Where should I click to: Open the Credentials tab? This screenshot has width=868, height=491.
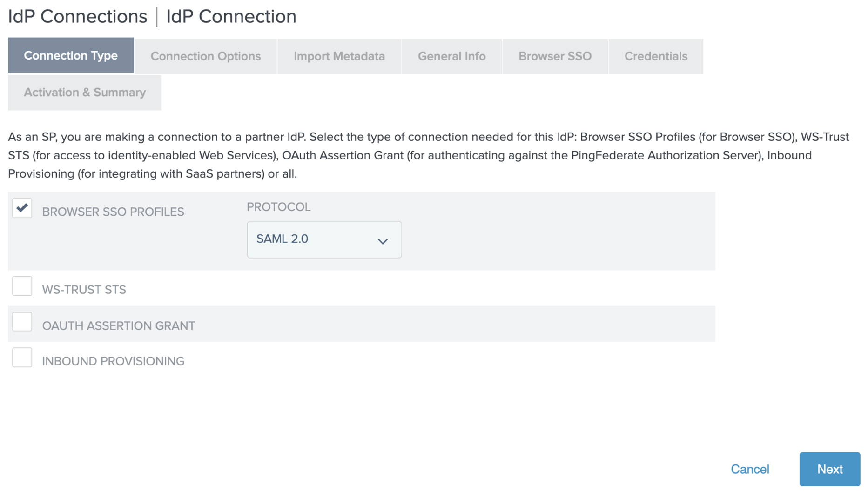[655, 56]
